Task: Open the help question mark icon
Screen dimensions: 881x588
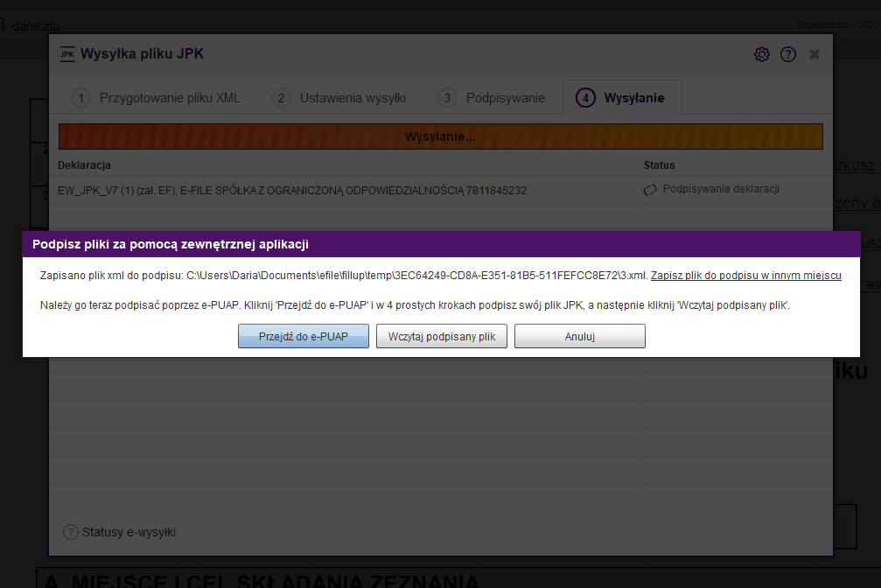Action: click(x=788, y=54)
